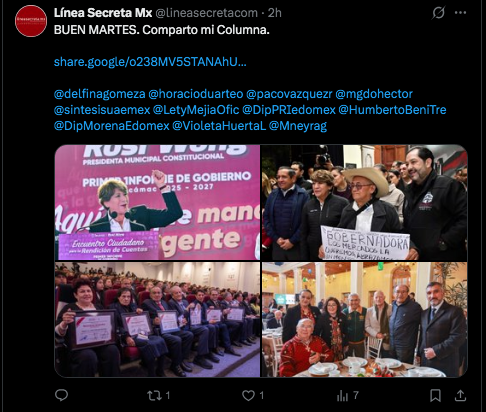
Task: Enlarge the Primer Informe de Gobierno photo
Action: tap(157, 202)
